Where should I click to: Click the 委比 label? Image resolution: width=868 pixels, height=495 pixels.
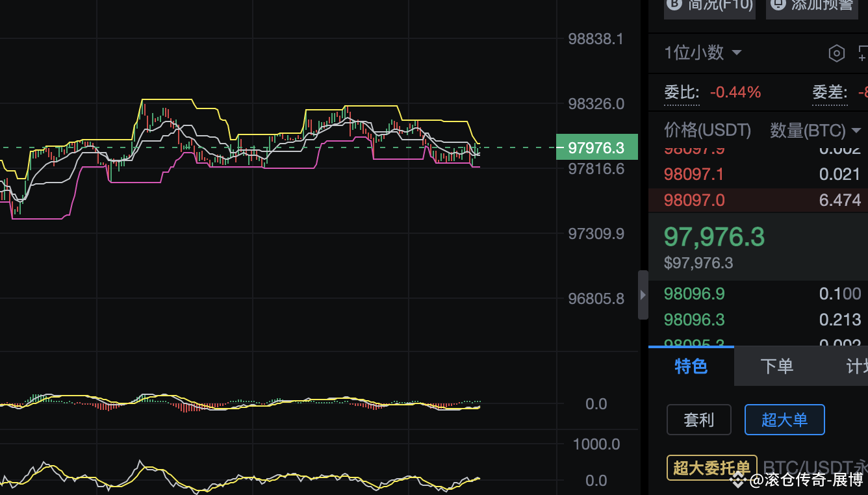point(681,92)
